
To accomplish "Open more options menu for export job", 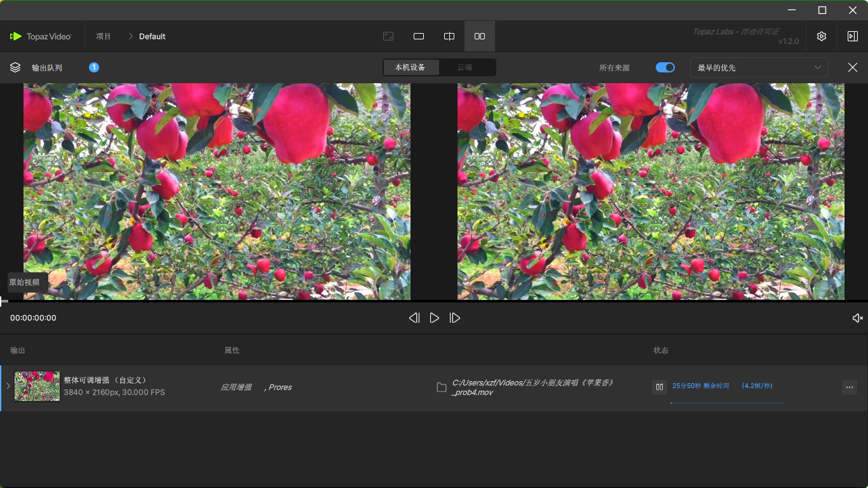I will pyautogui.click(x=850, y=387).
